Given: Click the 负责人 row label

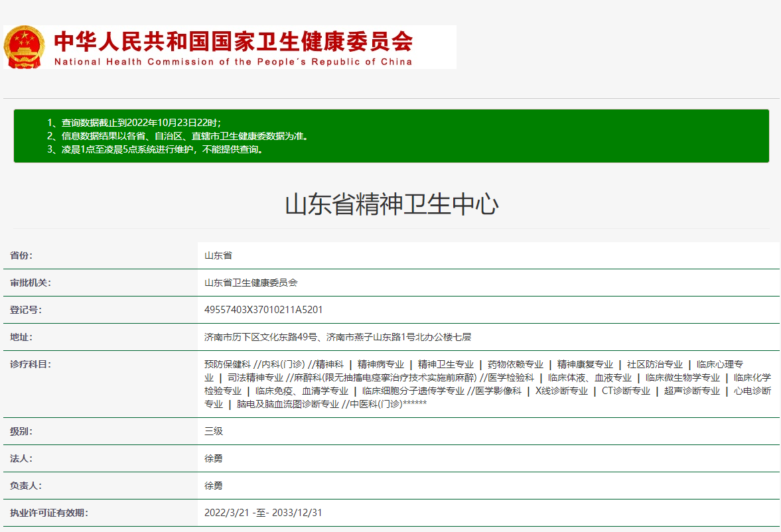Looking at the screenshot, I should click(x=26, y=486).
